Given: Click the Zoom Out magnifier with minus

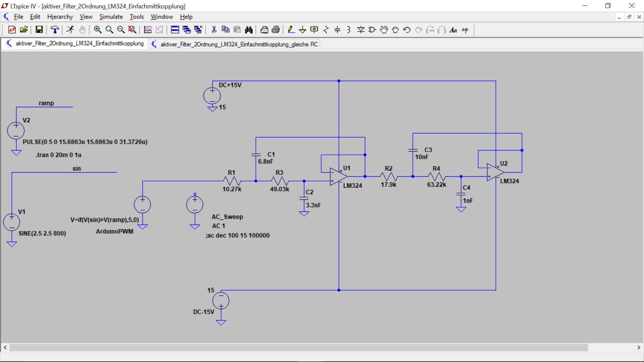Looking at the screenshot, I should click(121, 30).
